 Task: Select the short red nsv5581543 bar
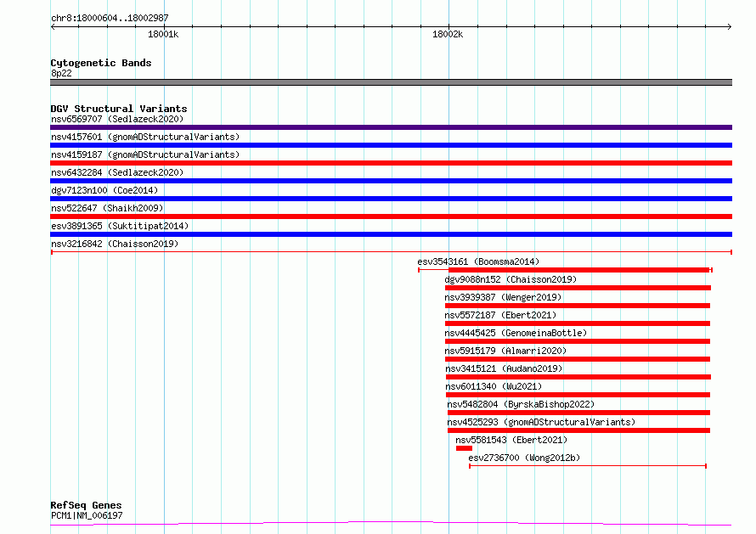(x=464, y=448)
